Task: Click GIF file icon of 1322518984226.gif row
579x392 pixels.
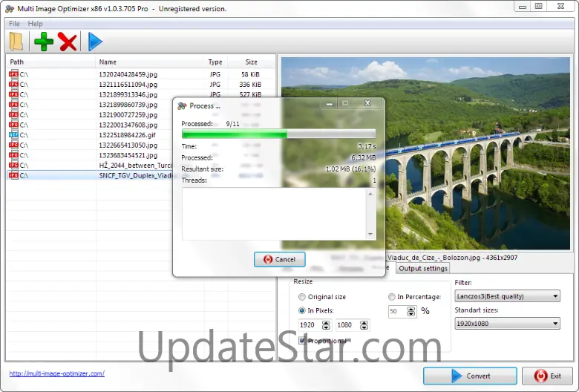Action: point(13,135)
